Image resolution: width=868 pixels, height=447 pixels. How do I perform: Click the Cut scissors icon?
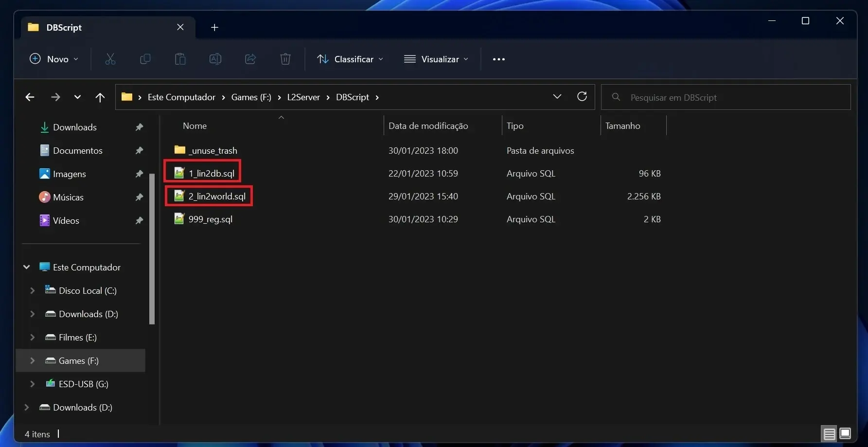(110, 59)
